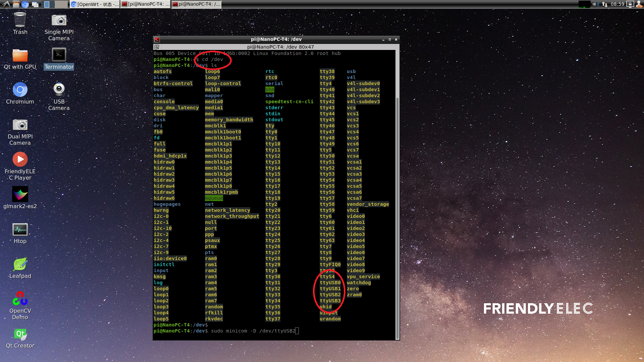Click the Terminator grid layout button
644x362 pixels.
157,47
